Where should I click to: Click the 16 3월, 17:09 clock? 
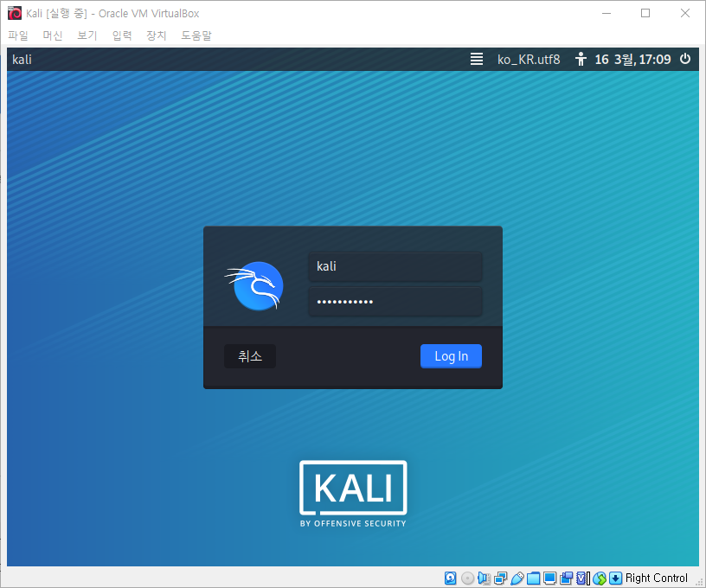(632, 60)
